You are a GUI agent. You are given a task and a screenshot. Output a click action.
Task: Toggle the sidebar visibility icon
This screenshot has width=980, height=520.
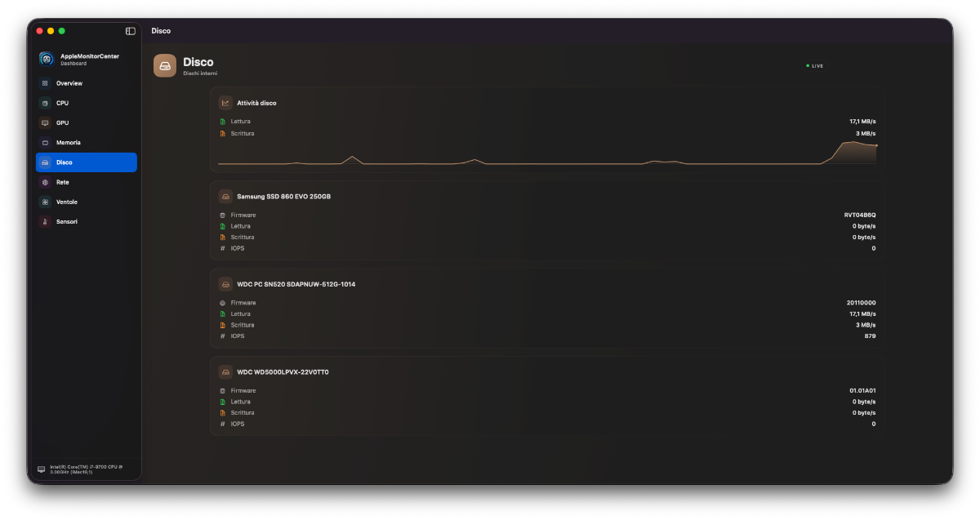click(x=131, y=31)
